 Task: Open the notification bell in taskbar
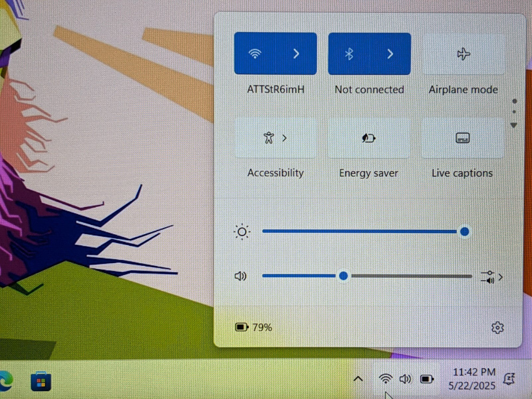click(x=509, y=379)
